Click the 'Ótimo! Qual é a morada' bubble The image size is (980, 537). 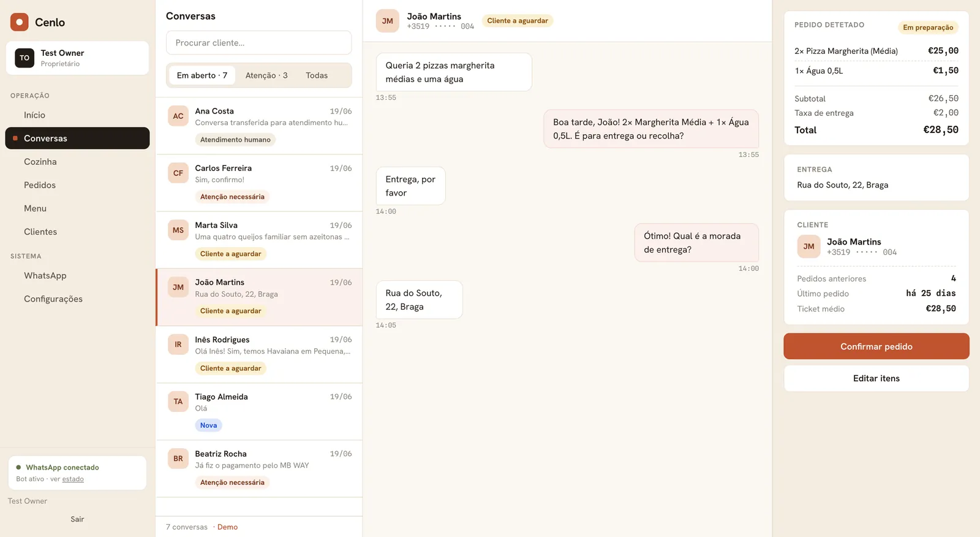click(x=696, y=243)
